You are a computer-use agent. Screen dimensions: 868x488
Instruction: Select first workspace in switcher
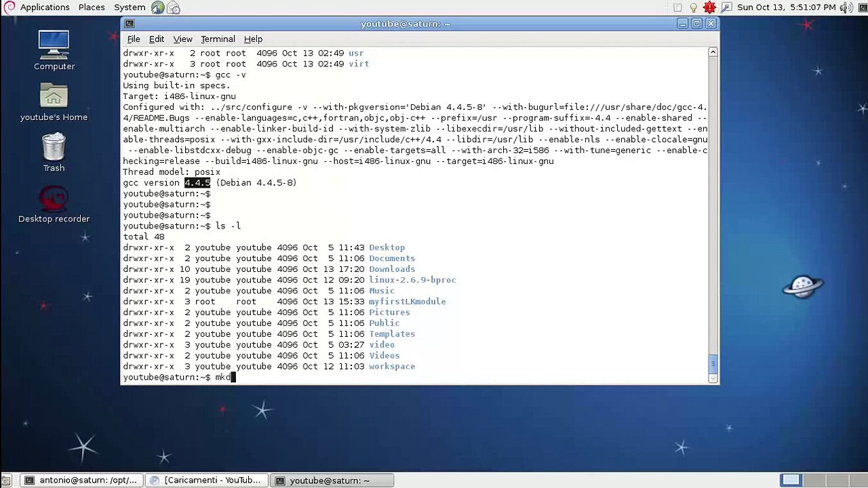(791, 481)
